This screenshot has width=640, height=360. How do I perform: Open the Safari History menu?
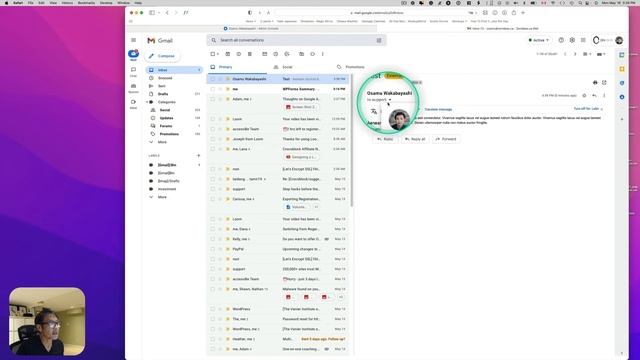point(67,3)
